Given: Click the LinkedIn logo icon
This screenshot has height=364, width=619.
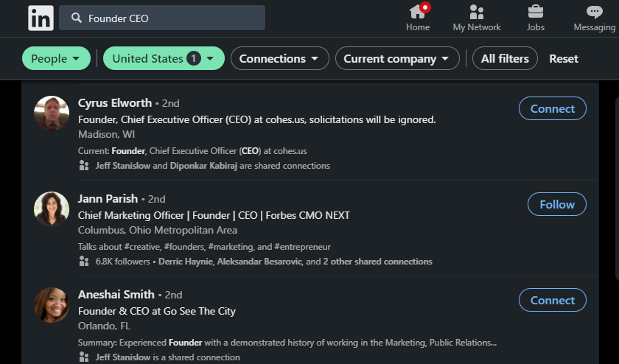Looking at the screenshot, I should pyautogui.click(x=41, y=18).
